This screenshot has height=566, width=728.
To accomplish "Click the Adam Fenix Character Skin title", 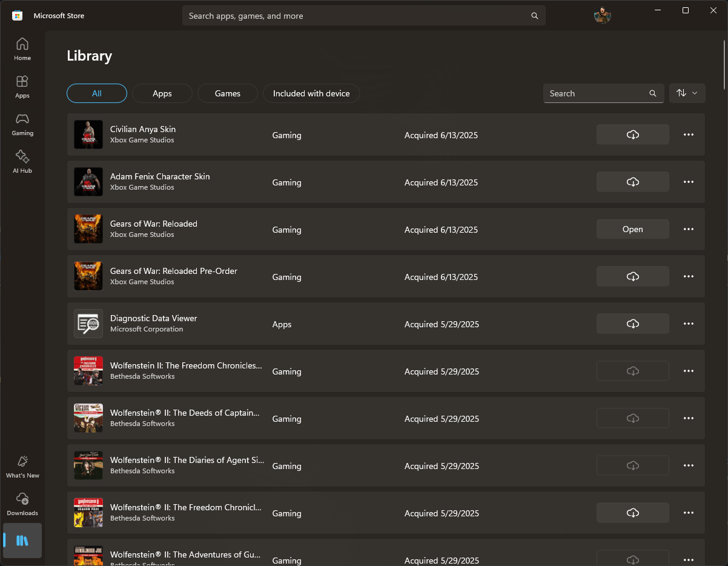I will [160, 176].
